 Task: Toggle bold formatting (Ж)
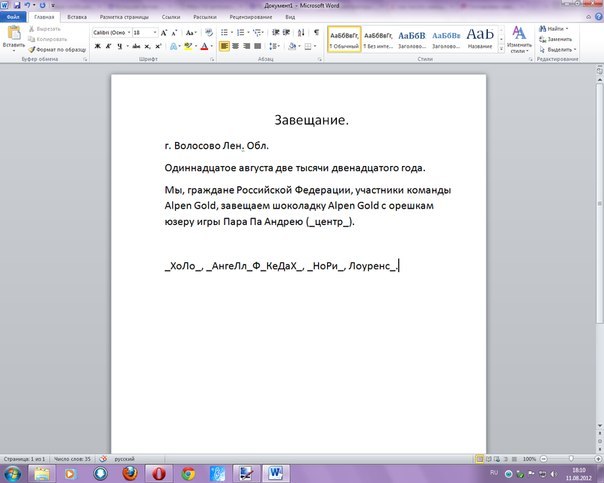97,46
